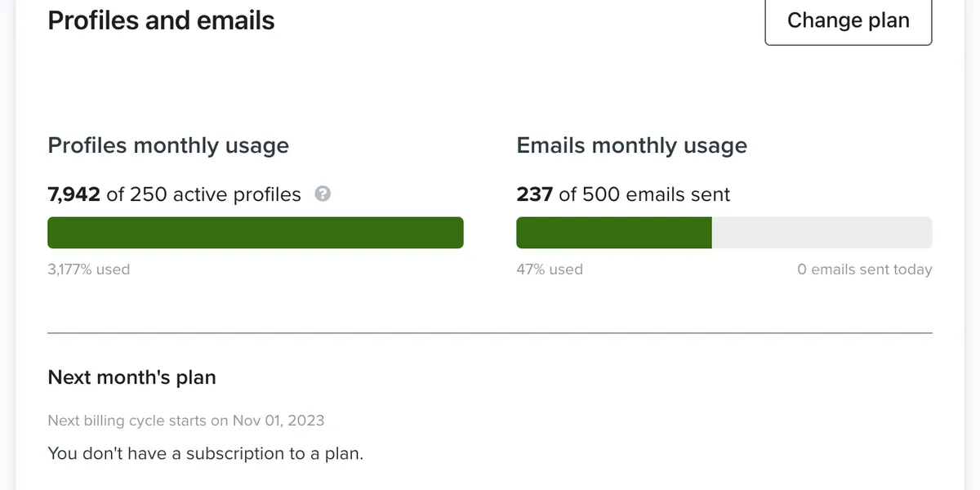980x490 pixels.
Task: Click the 3,177% used label
Action: click(x=89, y=269)
